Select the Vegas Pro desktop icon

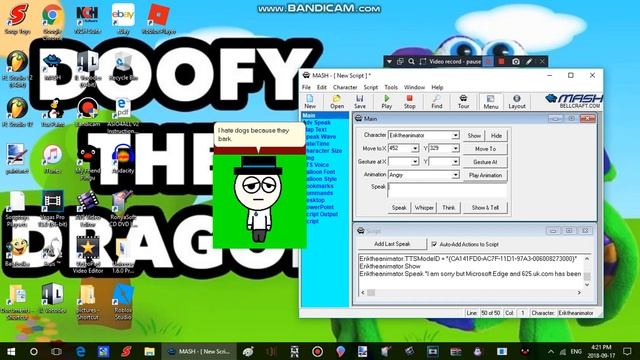pyautogui.click(x=52, y=209)
